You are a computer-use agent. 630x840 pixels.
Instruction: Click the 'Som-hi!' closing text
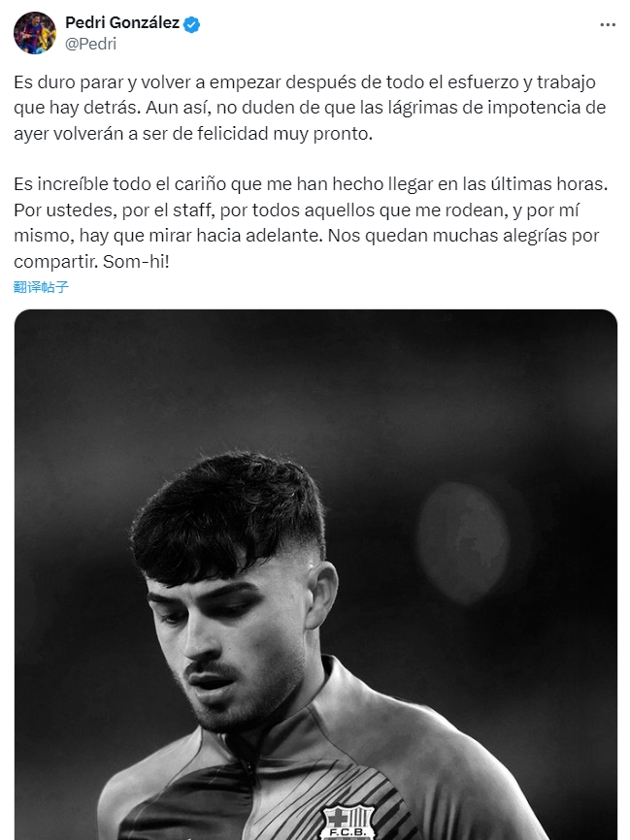click(x=136, y=262)
